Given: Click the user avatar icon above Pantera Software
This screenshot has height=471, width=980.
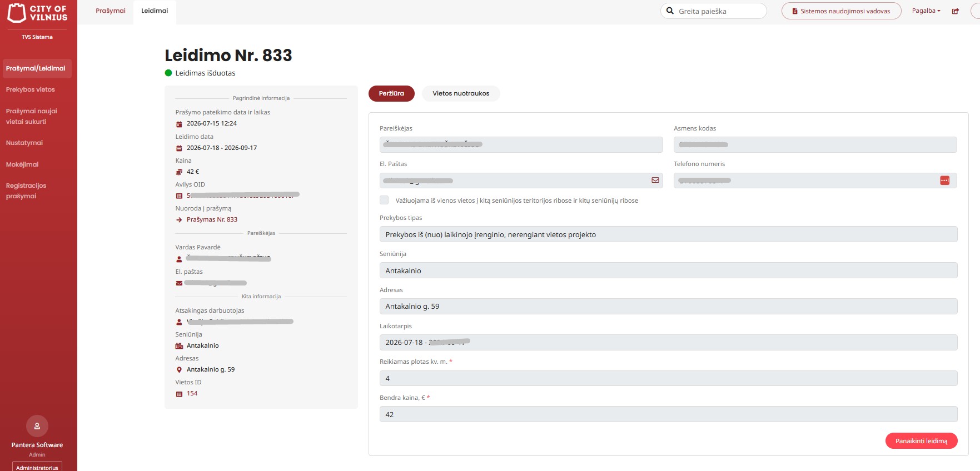Looking at the screenshot, I should tap(37, 426).
